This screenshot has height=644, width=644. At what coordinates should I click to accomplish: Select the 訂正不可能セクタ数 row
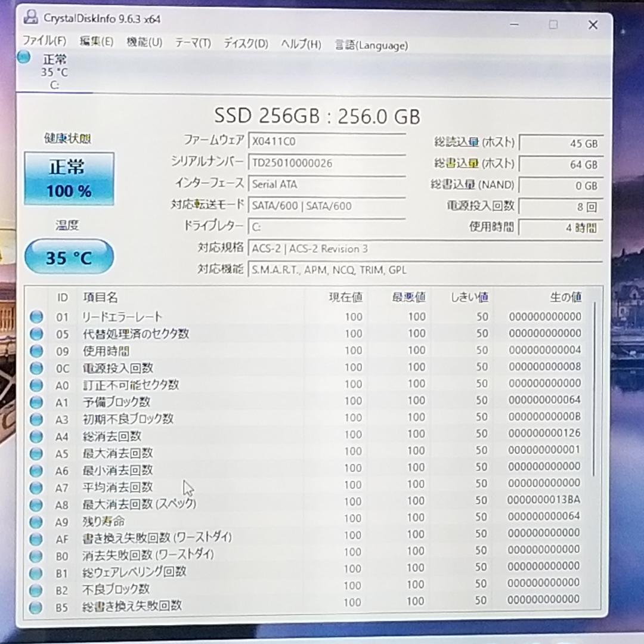point(306,385)
